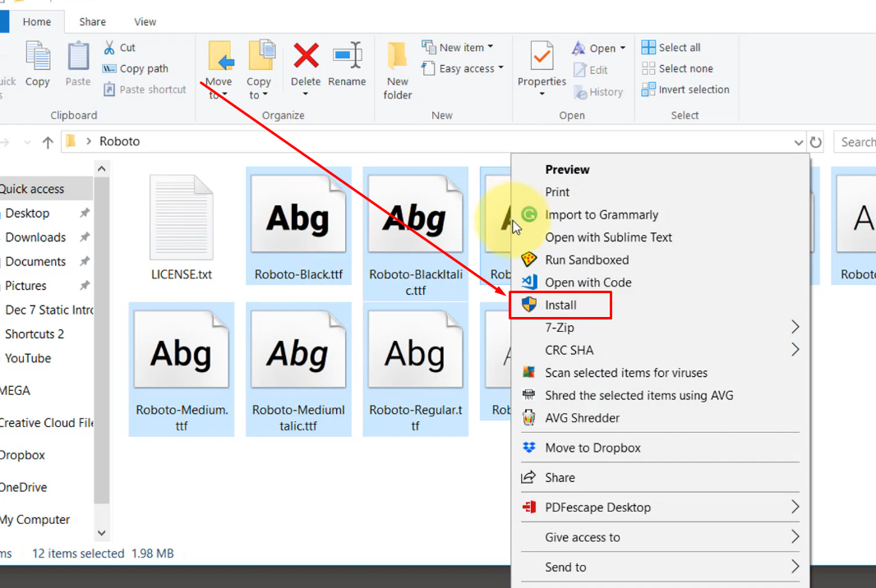Click the Cut scissors icon
The height and width of the screenshot is (588, 876).
[109, 48]
